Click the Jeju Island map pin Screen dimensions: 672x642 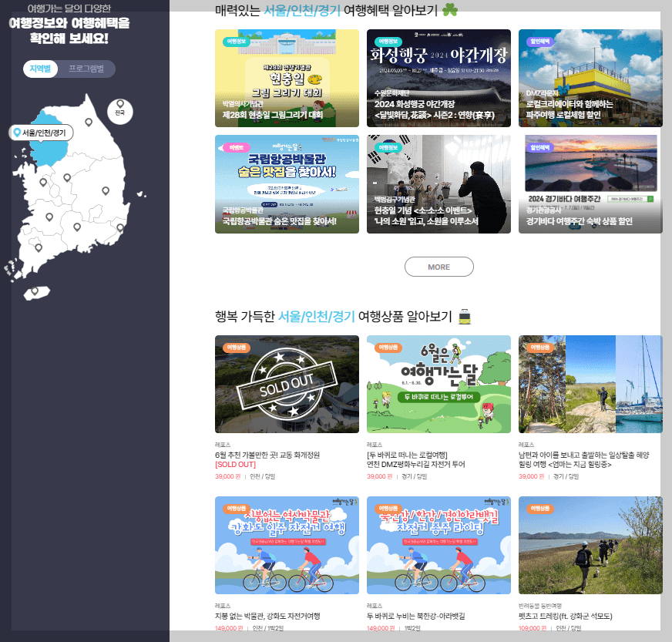35,291
